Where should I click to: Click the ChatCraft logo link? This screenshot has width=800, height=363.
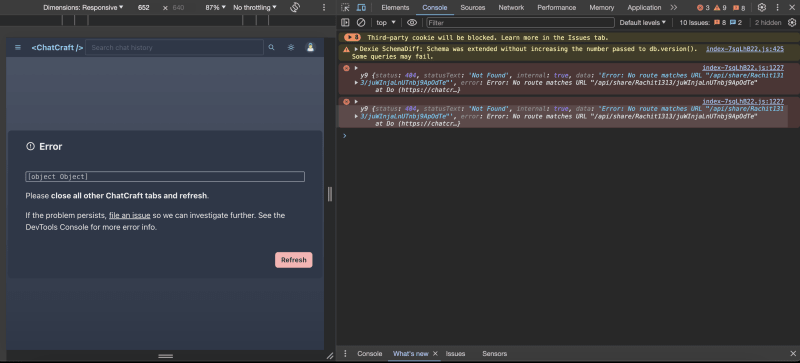click(57, 47)
